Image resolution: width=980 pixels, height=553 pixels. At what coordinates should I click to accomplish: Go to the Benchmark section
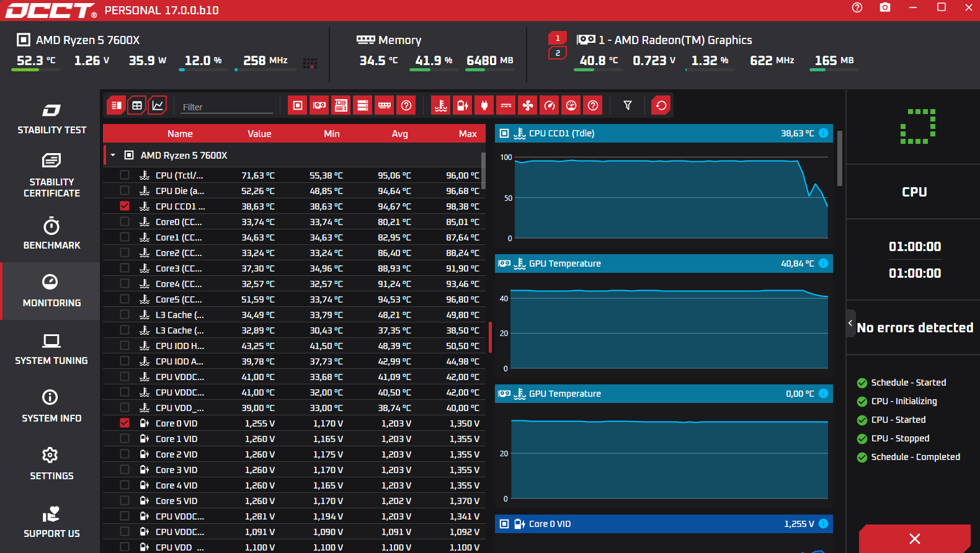(51, 233)
